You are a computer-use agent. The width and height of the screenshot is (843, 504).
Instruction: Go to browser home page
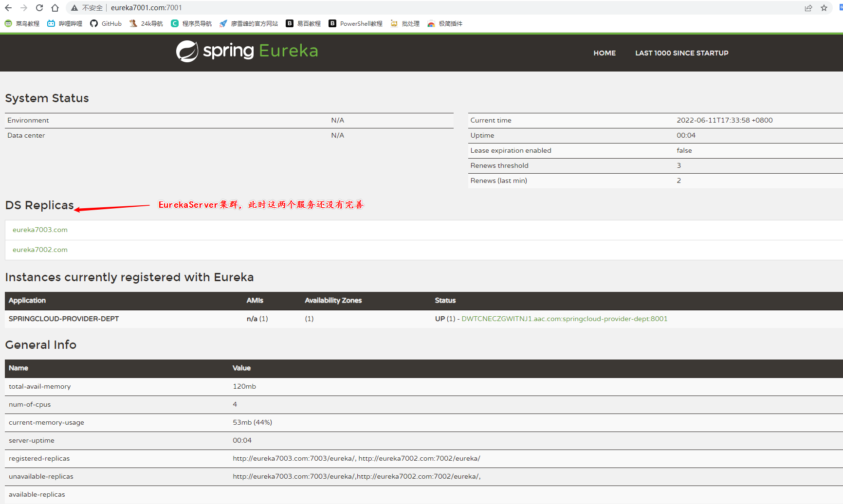pos(55,8)
